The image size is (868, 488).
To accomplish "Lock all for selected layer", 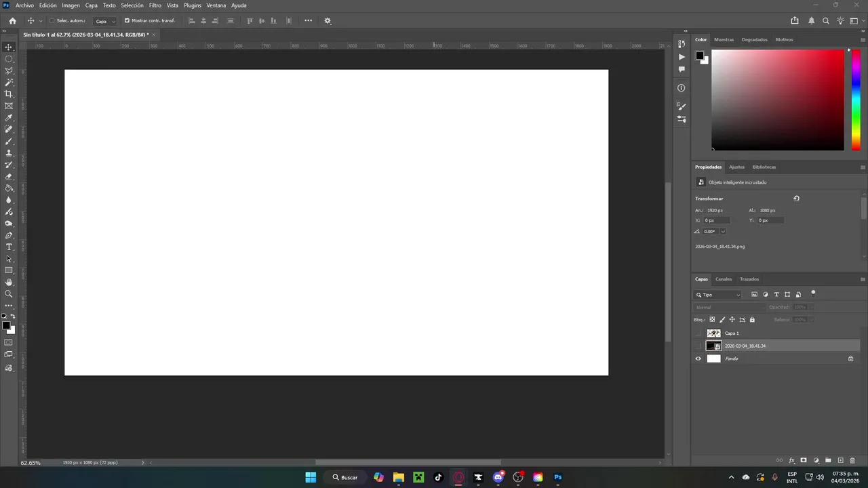I will point(752,320).
